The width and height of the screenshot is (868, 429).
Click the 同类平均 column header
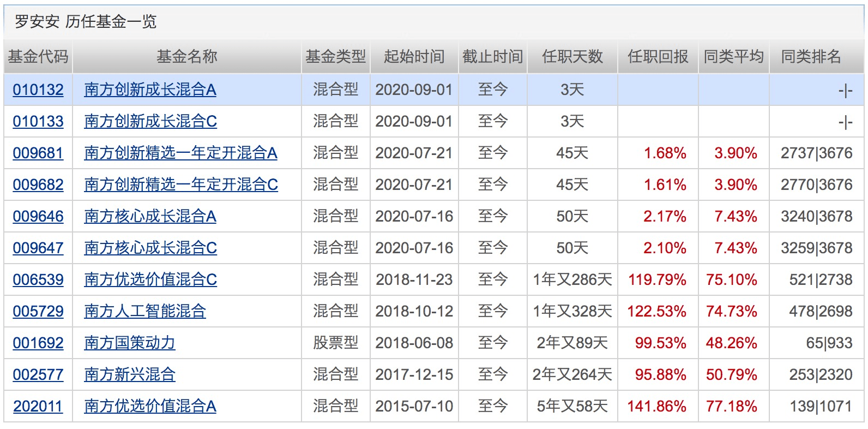click(x=734, y=56)
